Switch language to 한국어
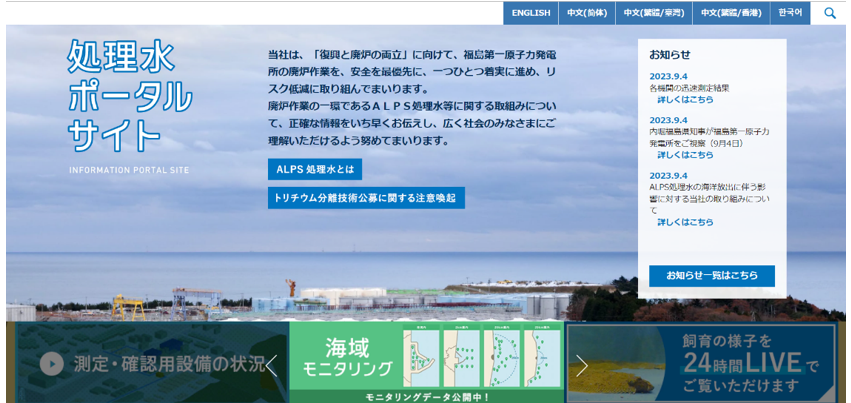The image size is (851, 403). [x=790, y=13]
